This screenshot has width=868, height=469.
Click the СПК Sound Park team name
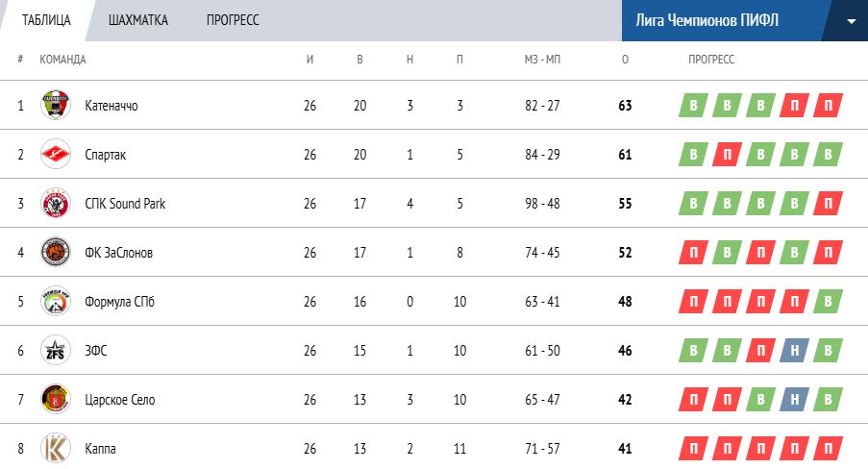[x=125, y=204]
